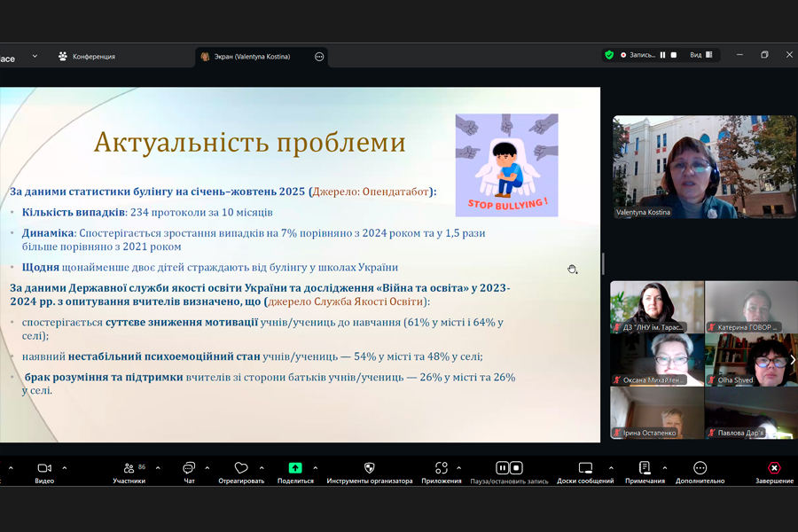Expand the arrow next to Видео
The height and width of the screenshot is (532, 798).
tap(65, 468)
